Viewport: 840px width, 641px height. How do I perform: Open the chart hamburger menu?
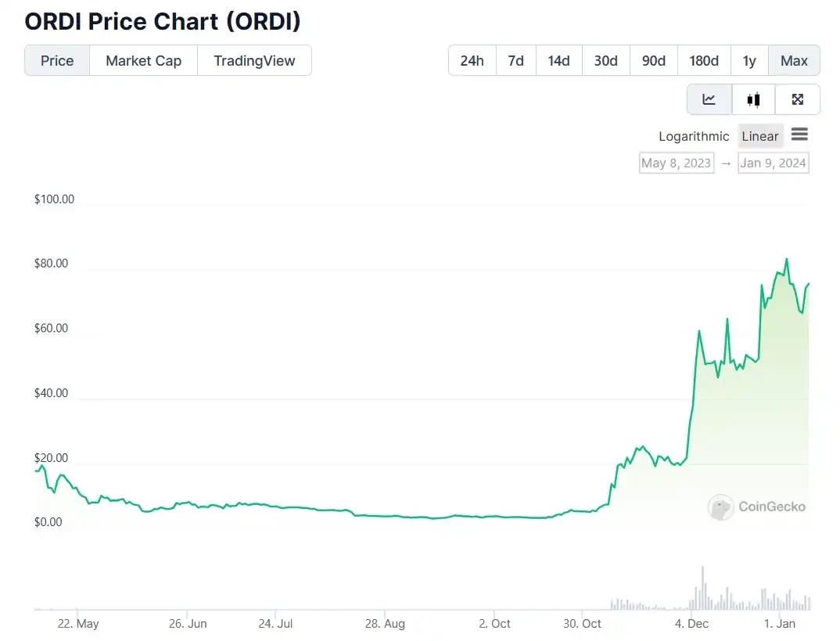[x=799, y=135]
